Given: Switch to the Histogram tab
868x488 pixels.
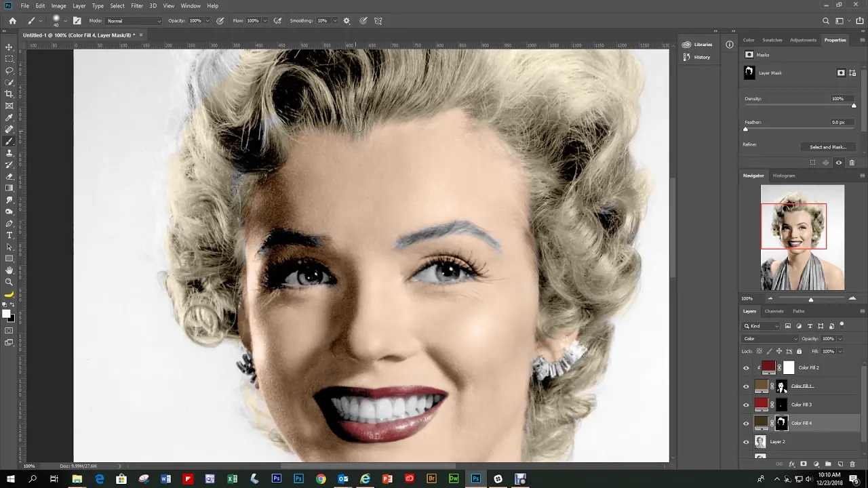Looking at the screenshot, I should coord(784,176).
